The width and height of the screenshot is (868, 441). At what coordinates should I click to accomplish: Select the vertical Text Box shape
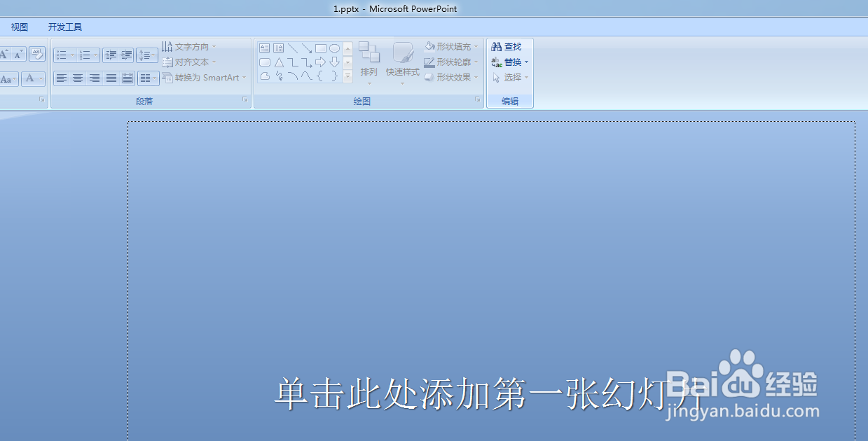(x=279, y=48)
